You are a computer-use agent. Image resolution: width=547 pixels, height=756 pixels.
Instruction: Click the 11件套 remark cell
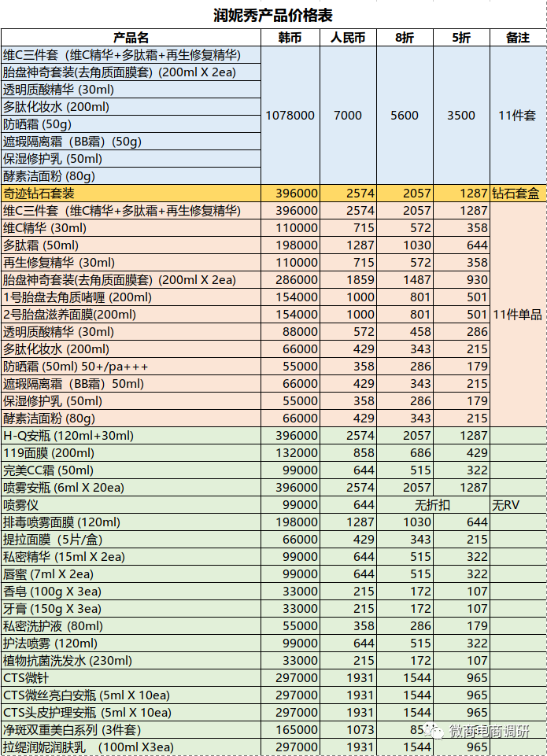[518, 115]
